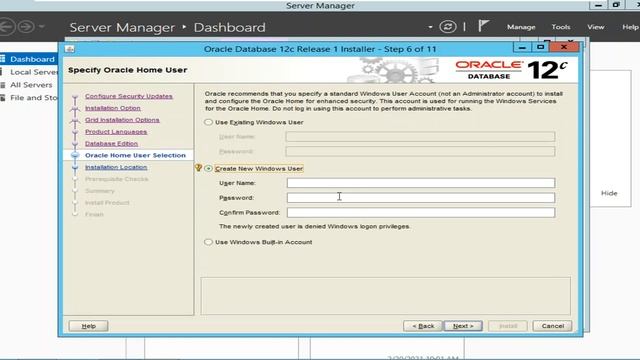640x360 pixels.
Task: Click the new user's User Name field
Action: [421, 183]
